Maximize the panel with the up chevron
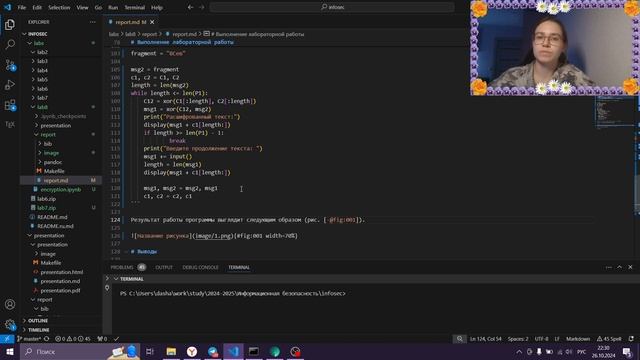Image resolution: width=640 pixels, height=360 pixels. 619,267
